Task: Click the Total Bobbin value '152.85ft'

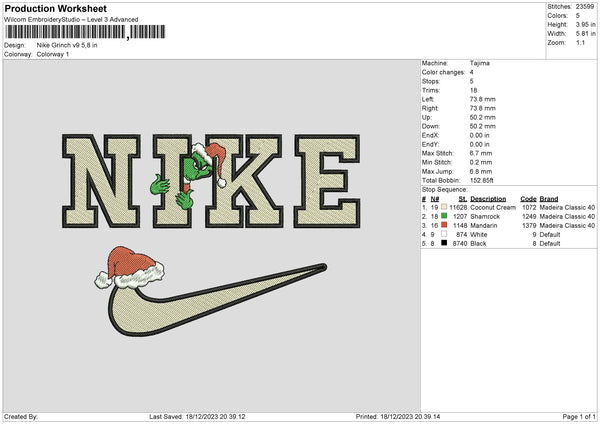Action: click(x=481, y=180)
